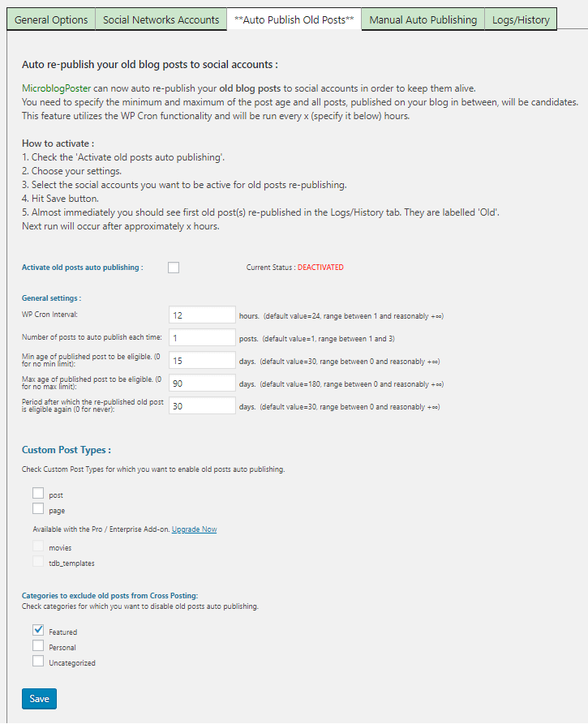Open the Logs/History tab

pos(520,19)
